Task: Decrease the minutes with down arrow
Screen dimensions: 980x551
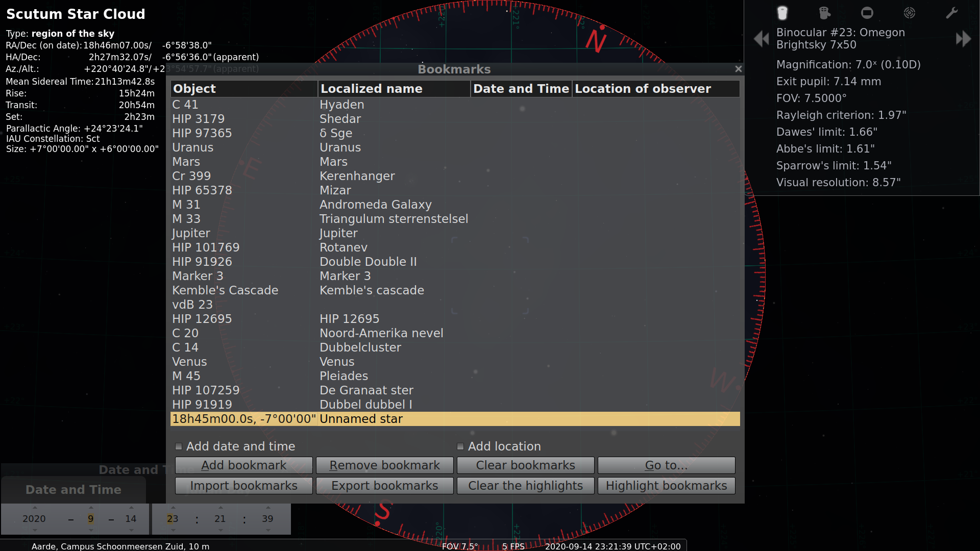Action: point(220,530)
